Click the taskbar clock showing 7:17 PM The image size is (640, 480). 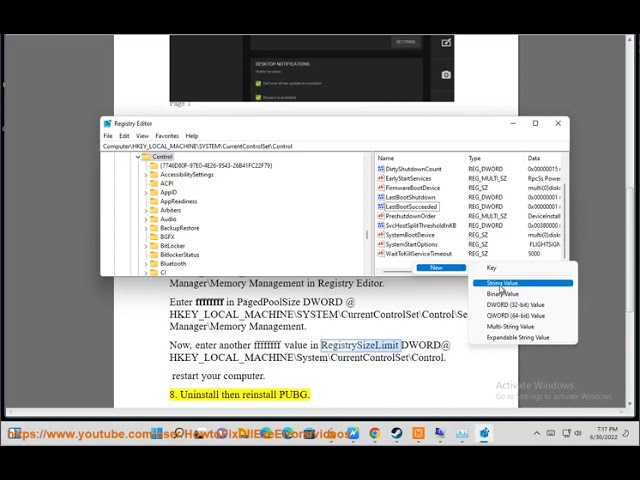[604, 433]
